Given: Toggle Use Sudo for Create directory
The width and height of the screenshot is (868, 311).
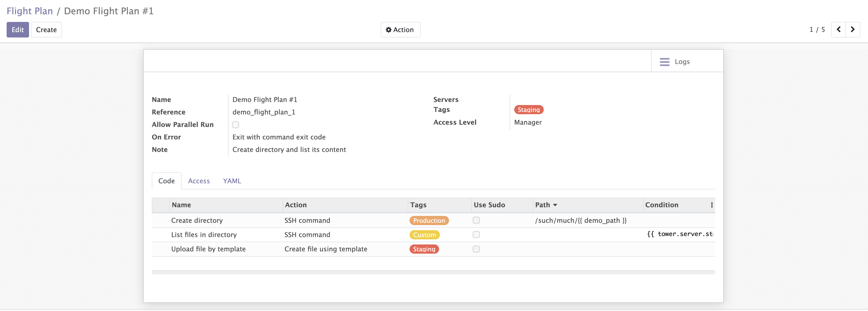Looking at the screenshot, I should click(x=476, y=220).
